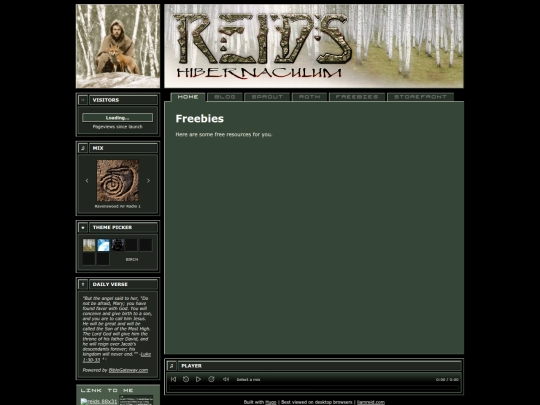Image resolution: width=540 pixels, height=405 pixels.
Task: Skip to previous track in player
Action: click(x=173, y=379)
